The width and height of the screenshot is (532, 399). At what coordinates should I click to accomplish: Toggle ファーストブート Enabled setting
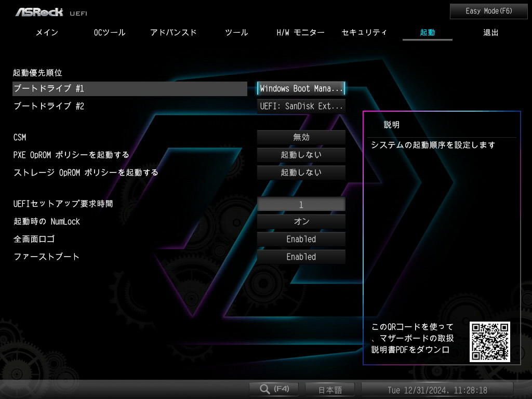click(301, 257)
